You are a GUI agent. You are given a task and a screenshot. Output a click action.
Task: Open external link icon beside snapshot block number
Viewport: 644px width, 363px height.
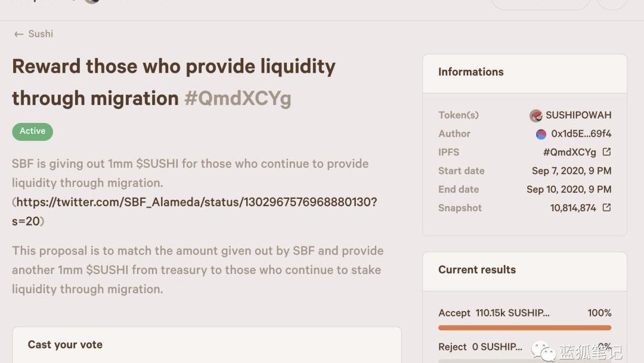[606, 208]
